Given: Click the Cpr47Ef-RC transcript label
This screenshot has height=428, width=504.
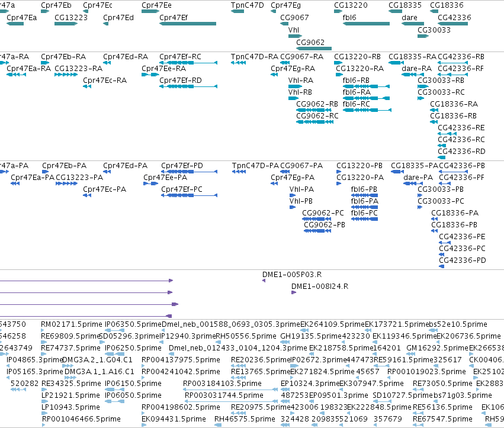Looking at the screenshot, I should 180,57.
